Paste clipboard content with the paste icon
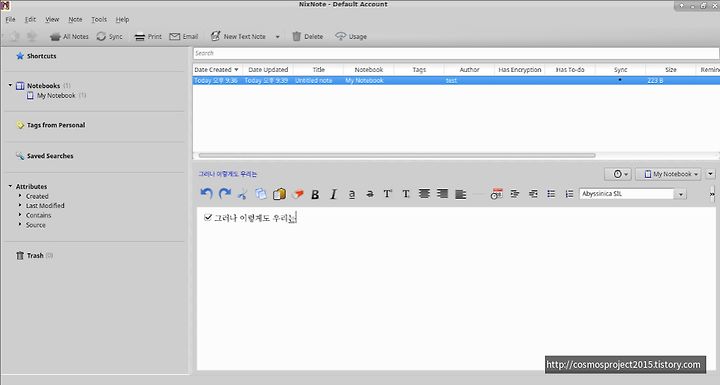 tap(279, 194)
